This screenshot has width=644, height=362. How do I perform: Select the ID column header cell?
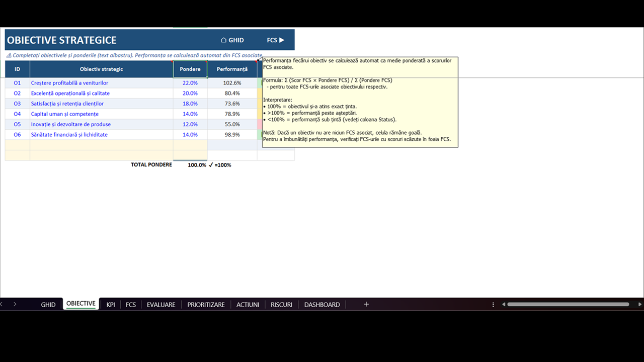click(x=18, y=69)
